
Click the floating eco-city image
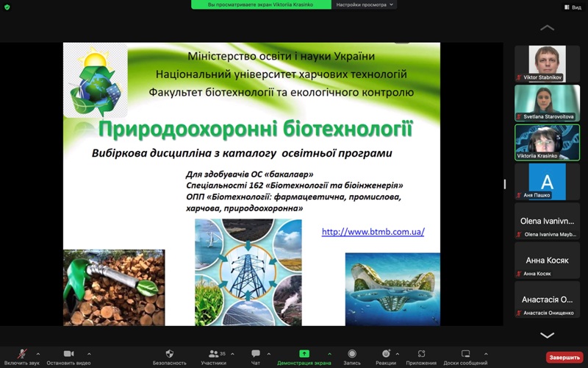point(392,289)
